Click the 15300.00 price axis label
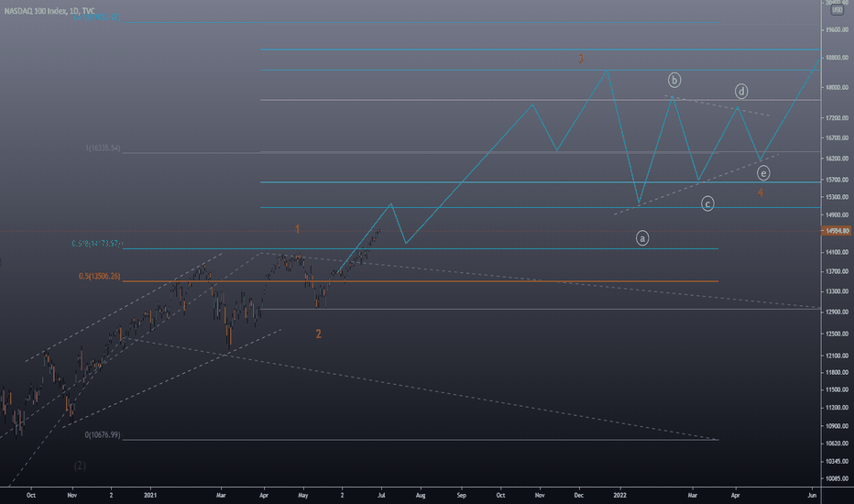854x504 pixels. point(838,197)
